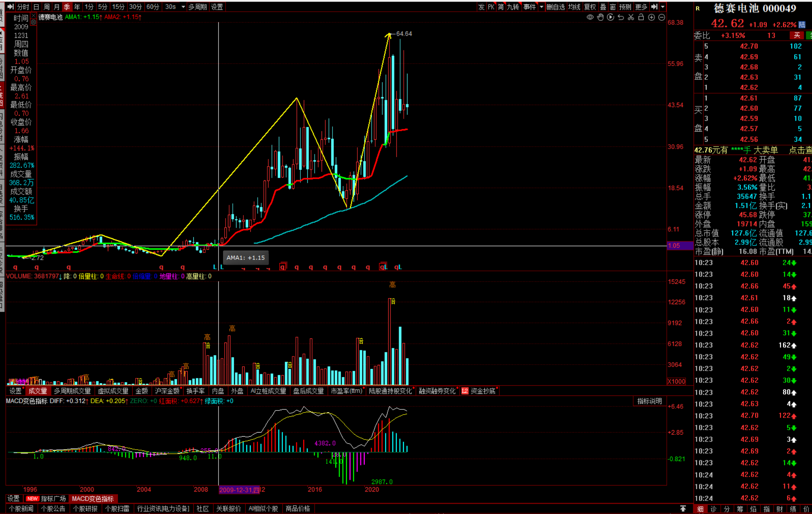
Task: Select the 换手率 indicator tab
Action: (x=195, y=391)
